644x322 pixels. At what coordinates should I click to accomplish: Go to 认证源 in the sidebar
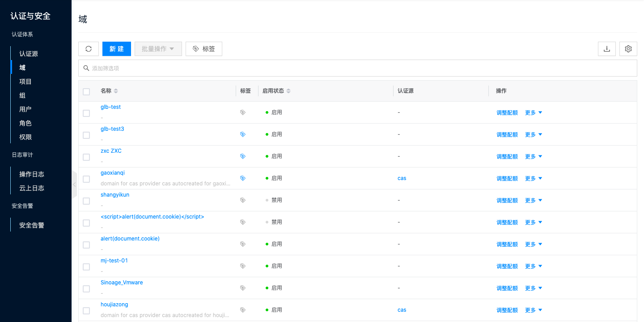(29, 54)
